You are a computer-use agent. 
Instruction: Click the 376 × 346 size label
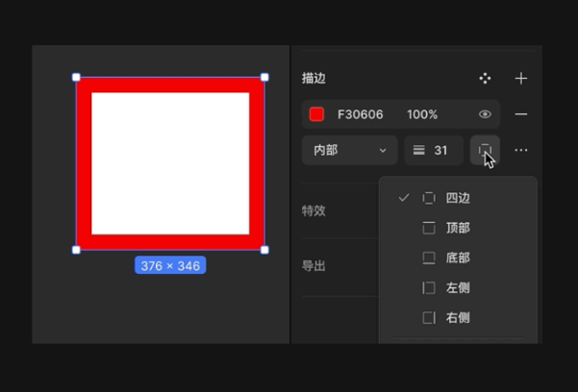click(170, 265)
